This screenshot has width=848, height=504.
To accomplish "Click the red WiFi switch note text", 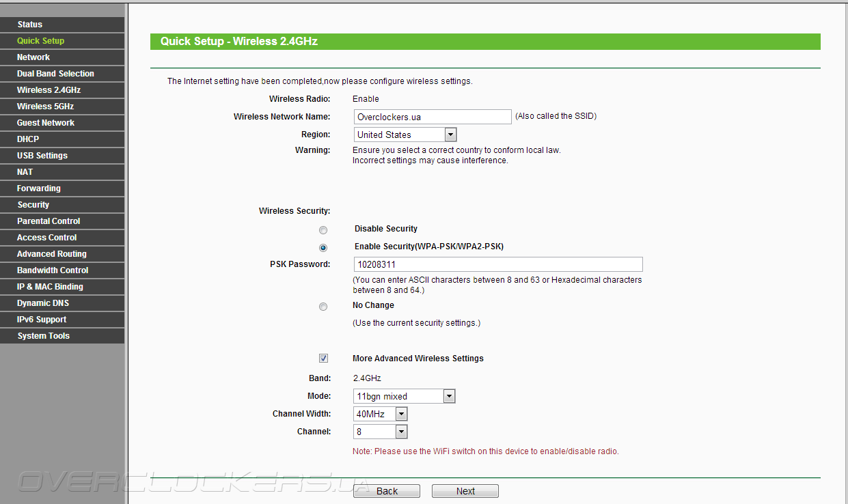I will coord(486,451).
